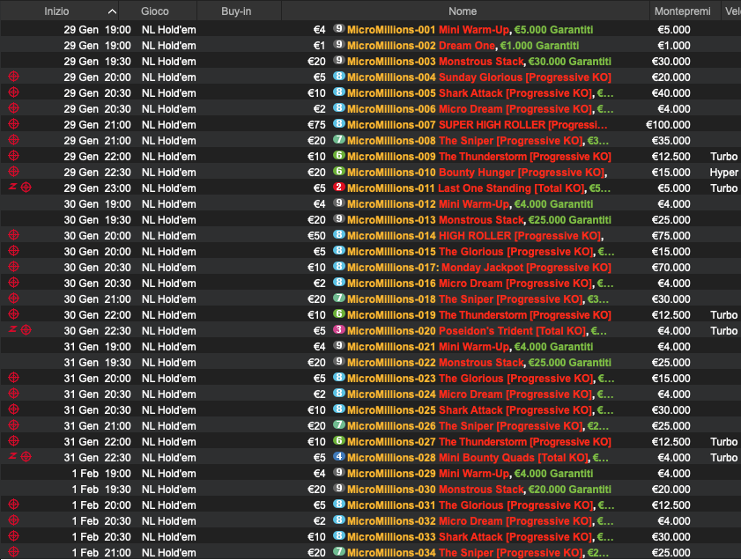Select the target icon for MicroMillions-017 Monday Jackpot
The image size is (741, 560).
click(x=14, y=267)
